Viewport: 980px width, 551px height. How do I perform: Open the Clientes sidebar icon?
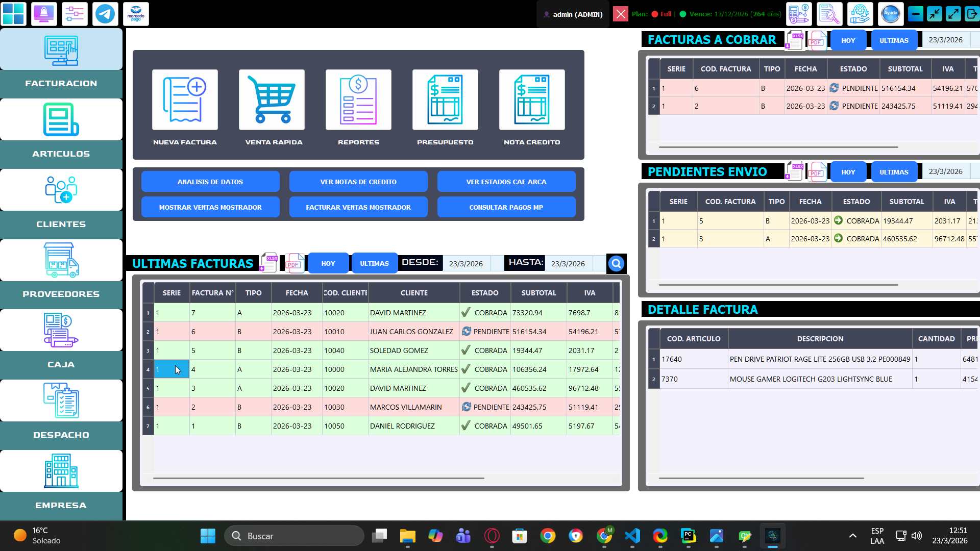(x=61, y=190)
